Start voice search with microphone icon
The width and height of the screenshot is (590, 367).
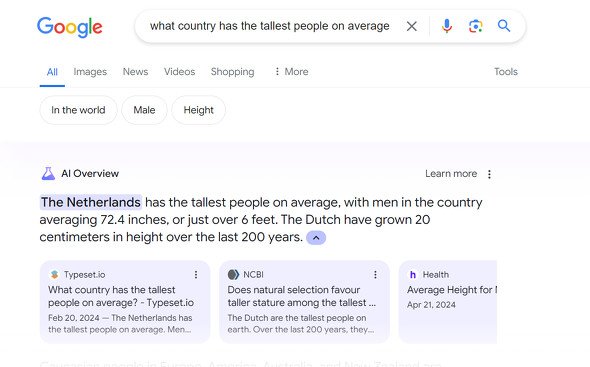(447, 26)
